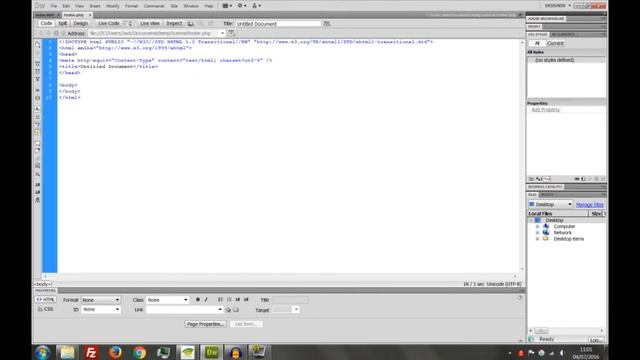This screenshot has width=640, height=360.
Task: Select the All button in CSS Styles
Action: point(537,43)
